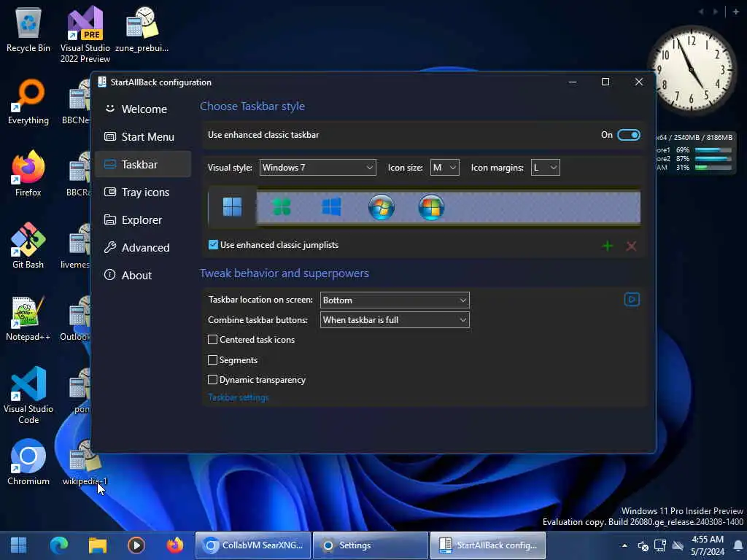Choose the green clover start button icon

(x=282, y=207)
